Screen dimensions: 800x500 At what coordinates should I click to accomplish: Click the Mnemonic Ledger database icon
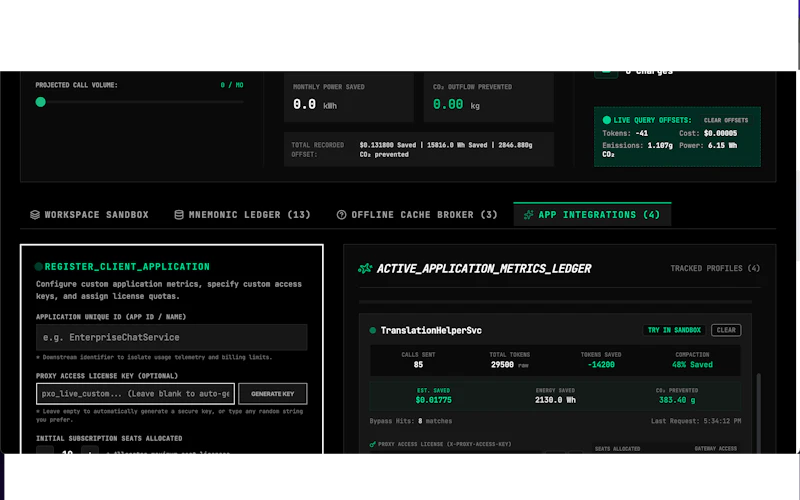[x=179, y=215]
